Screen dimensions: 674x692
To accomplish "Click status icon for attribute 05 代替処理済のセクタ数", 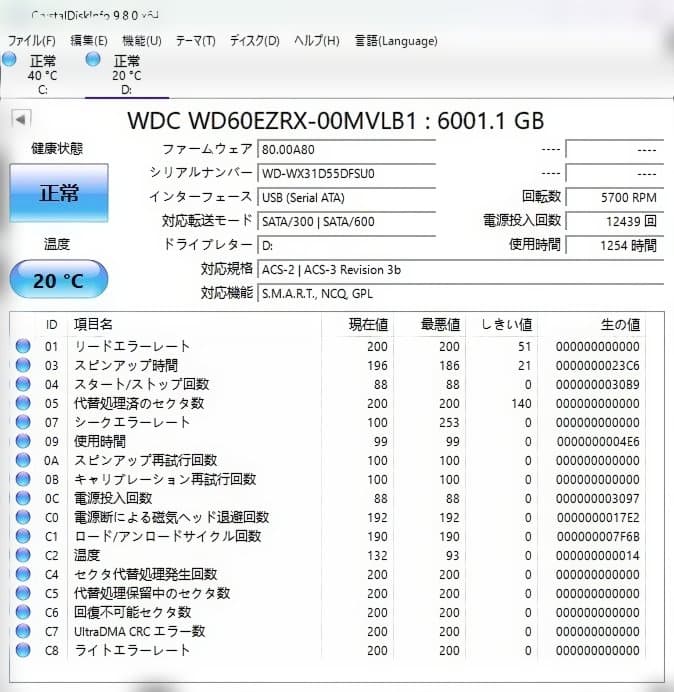I will [23, 403].
